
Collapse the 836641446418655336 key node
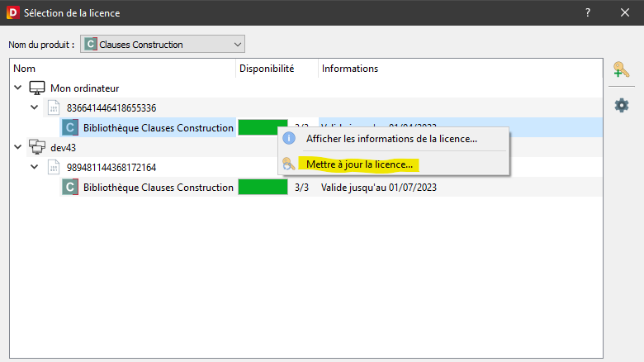click(x=34, y=107)
